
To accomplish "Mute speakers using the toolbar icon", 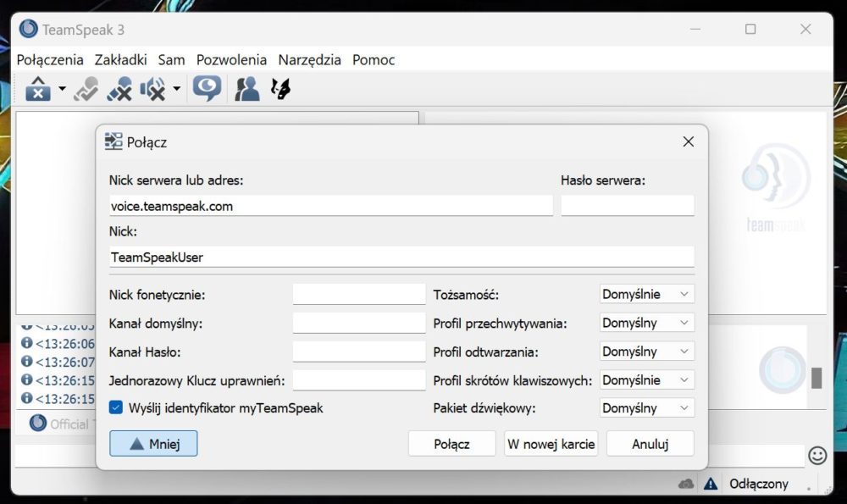I will (152, 89).
